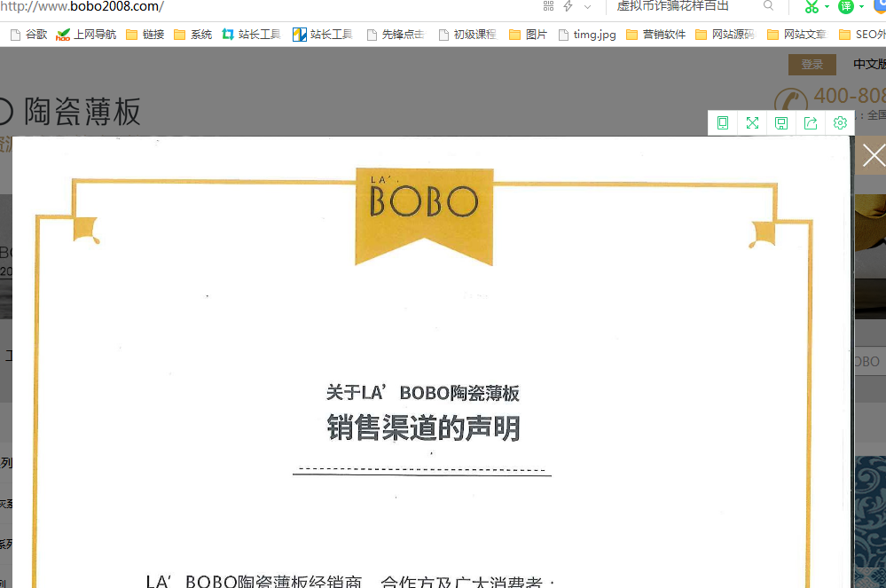The width and height of the screenshot is (886, 588).
Task: Open the image toolbar settings gear
Action: 840,123
